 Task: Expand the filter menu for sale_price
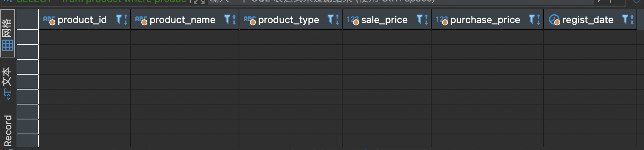(x=420, y=19)
